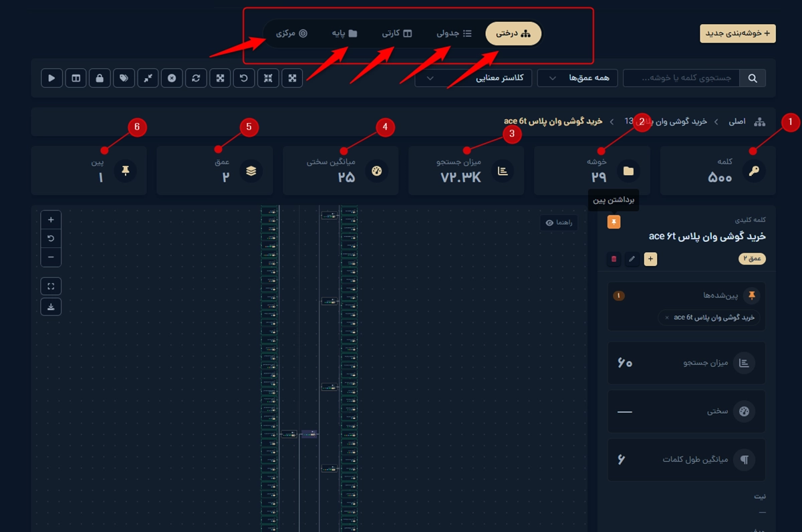Click the two diagonal inward arrows icon
The image size is (802, 532).
(x=148, y=78)
